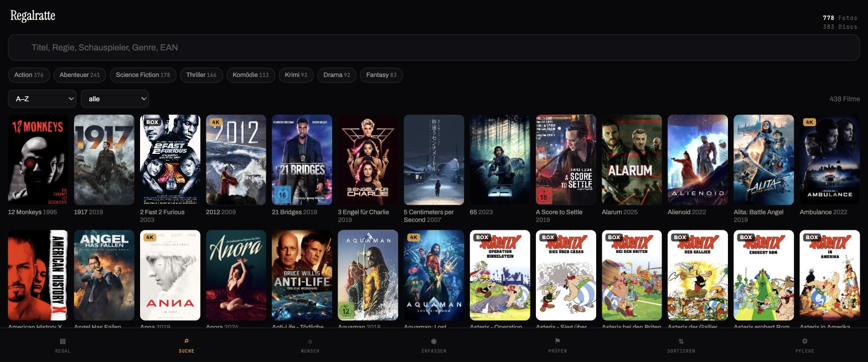Image resolution: width=868 pixels, height=362 pixels.
Task: Filter by Fantasy genre chip
Action: click(381, 75)
